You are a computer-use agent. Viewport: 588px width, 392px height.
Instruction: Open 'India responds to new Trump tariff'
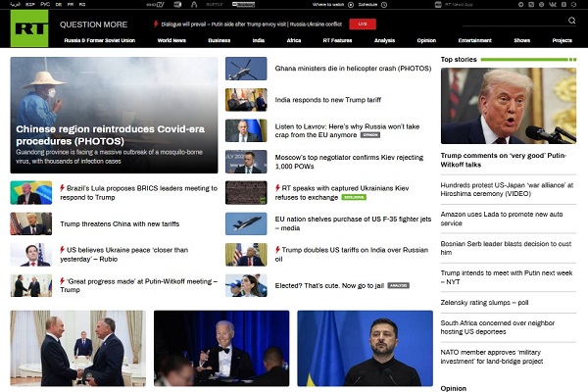(x=327, y=100)
